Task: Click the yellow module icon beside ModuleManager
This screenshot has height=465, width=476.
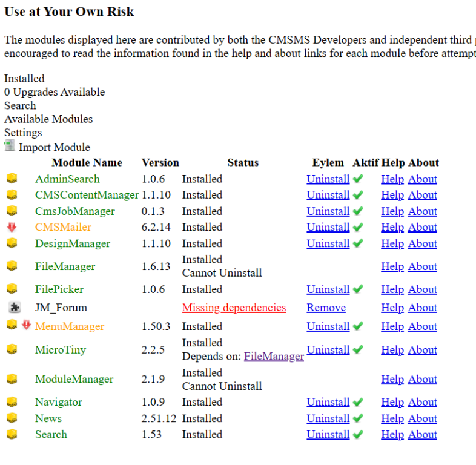Action: (12, 379)
